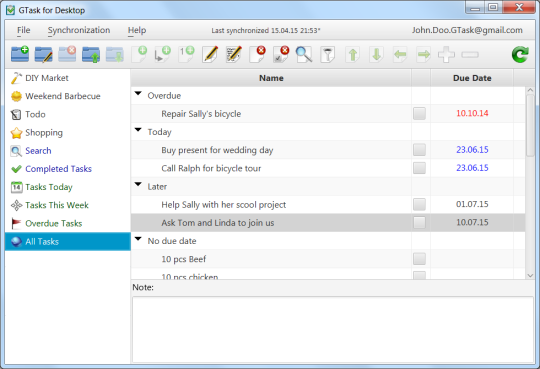
Task: Delete completed tasks checkmark icon
Action: 281,54
